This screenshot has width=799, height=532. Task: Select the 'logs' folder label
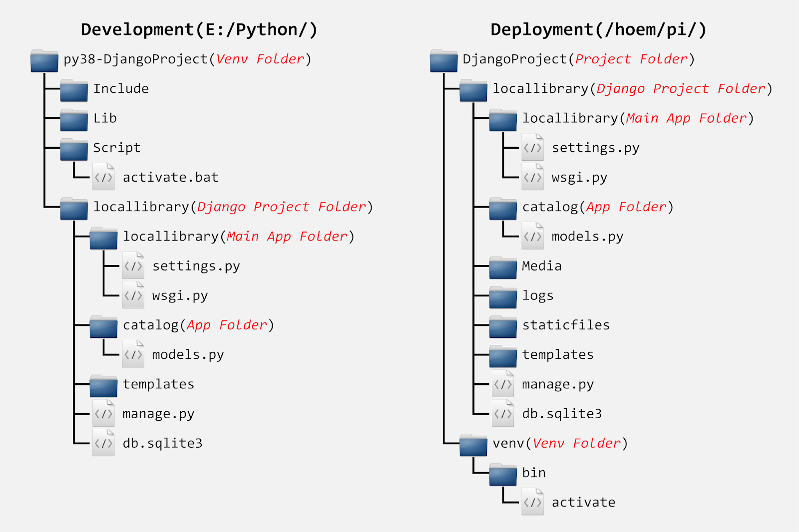click(x=538, y=296)
